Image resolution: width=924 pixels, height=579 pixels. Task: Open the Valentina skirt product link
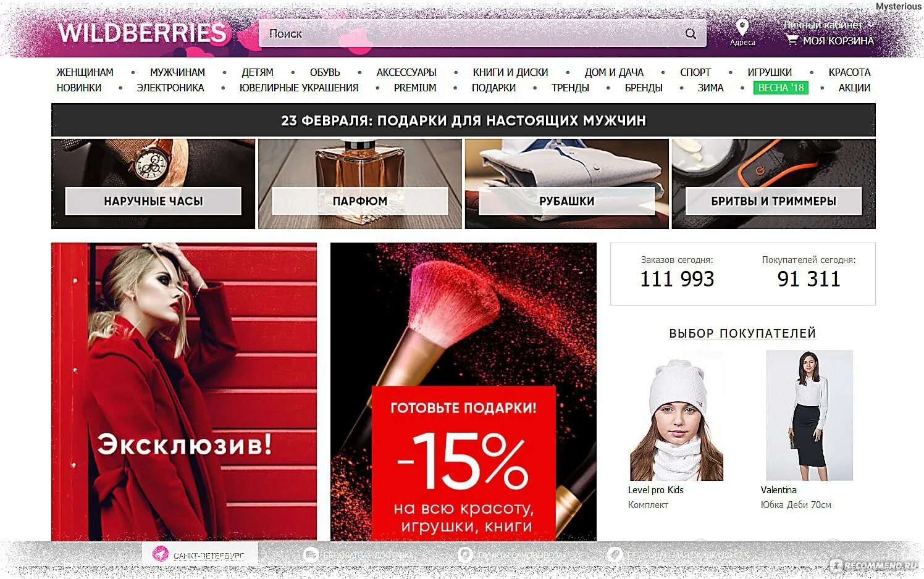click(779, 490)
